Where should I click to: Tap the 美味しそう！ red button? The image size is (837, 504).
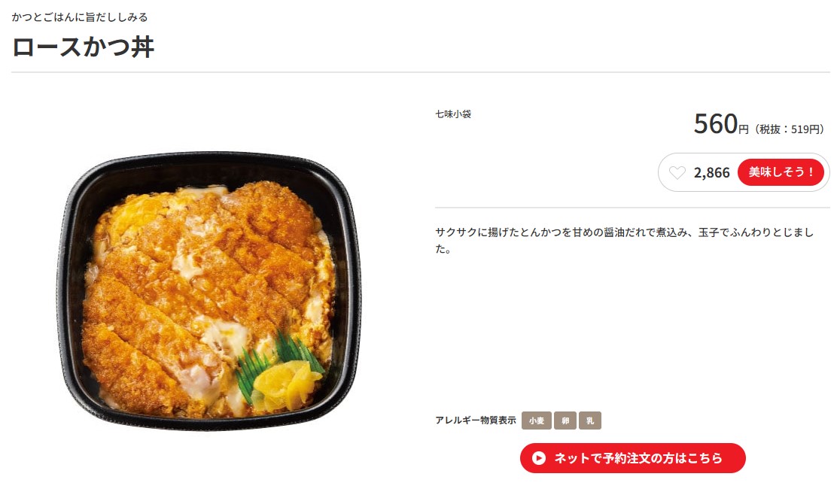pyautogui.click(x=781, y=172)
